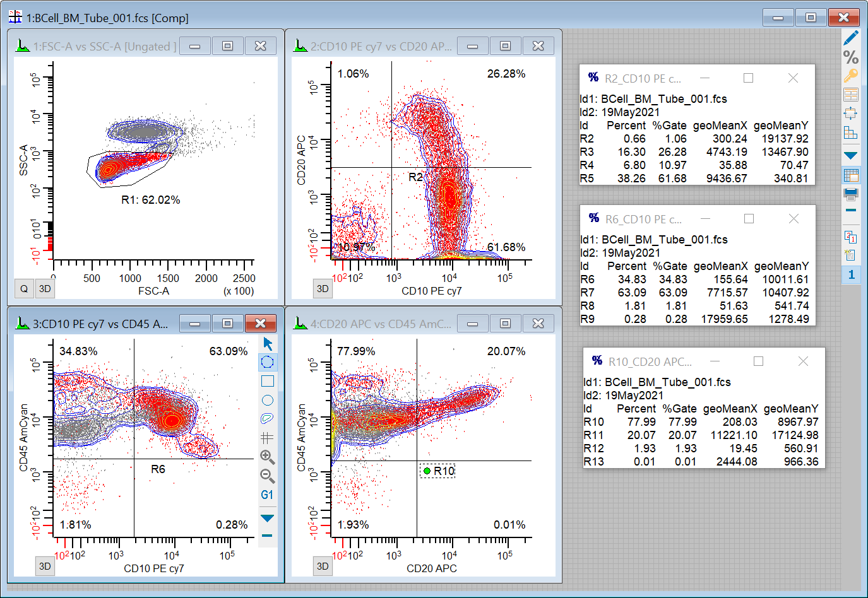Expand the blue triangle in the gating toolbar

(268, 519)
